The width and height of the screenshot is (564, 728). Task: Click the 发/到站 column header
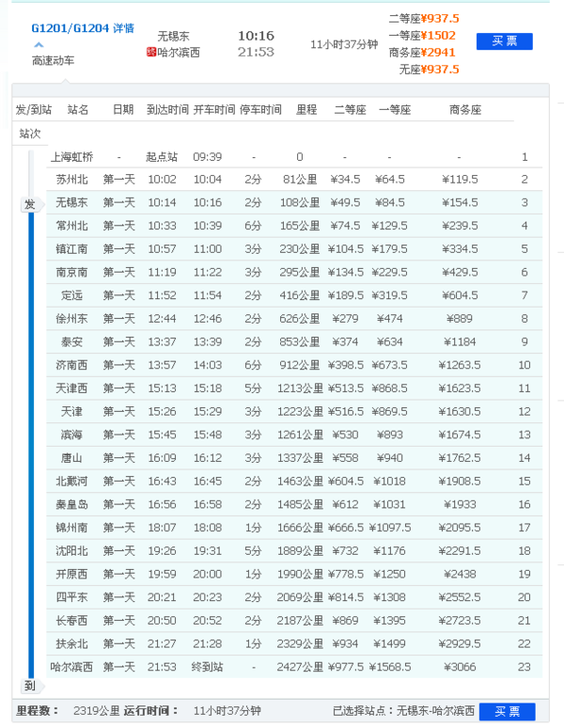[x=34, y=109]
